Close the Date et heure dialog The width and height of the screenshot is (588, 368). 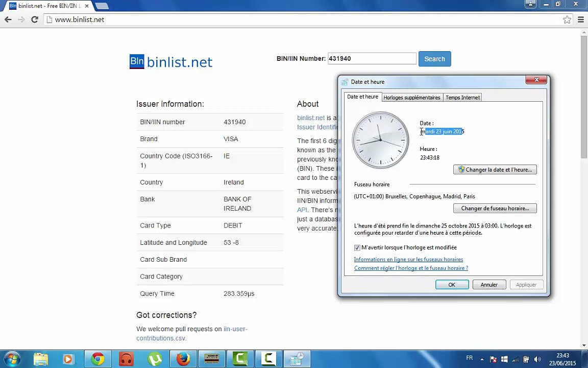click(x=536, y=80)
